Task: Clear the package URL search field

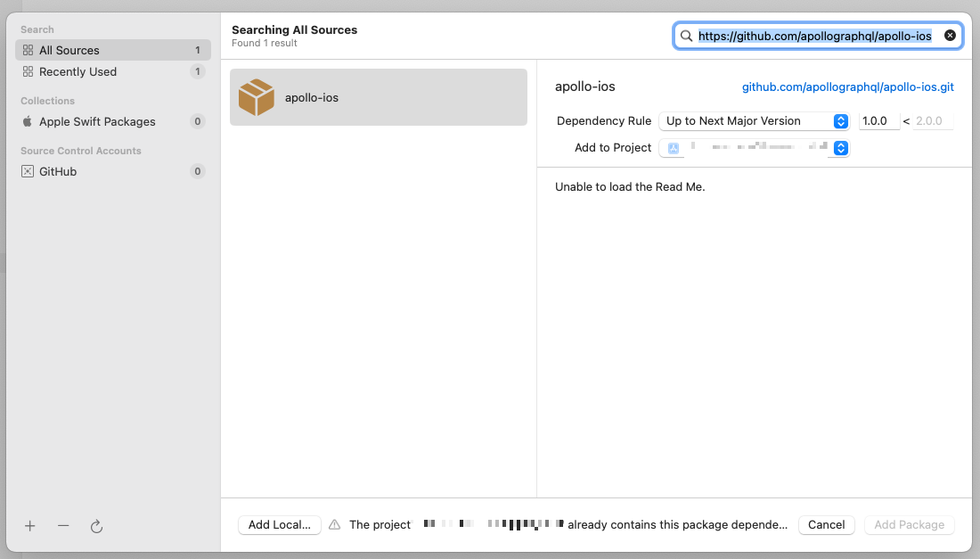Action: (950, 36)
